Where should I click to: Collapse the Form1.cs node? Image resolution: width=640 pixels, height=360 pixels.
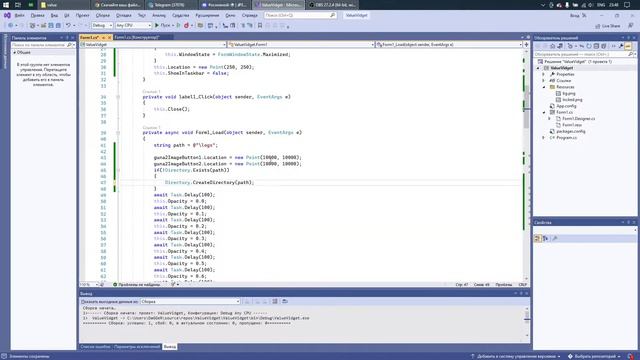pos(543,112)
